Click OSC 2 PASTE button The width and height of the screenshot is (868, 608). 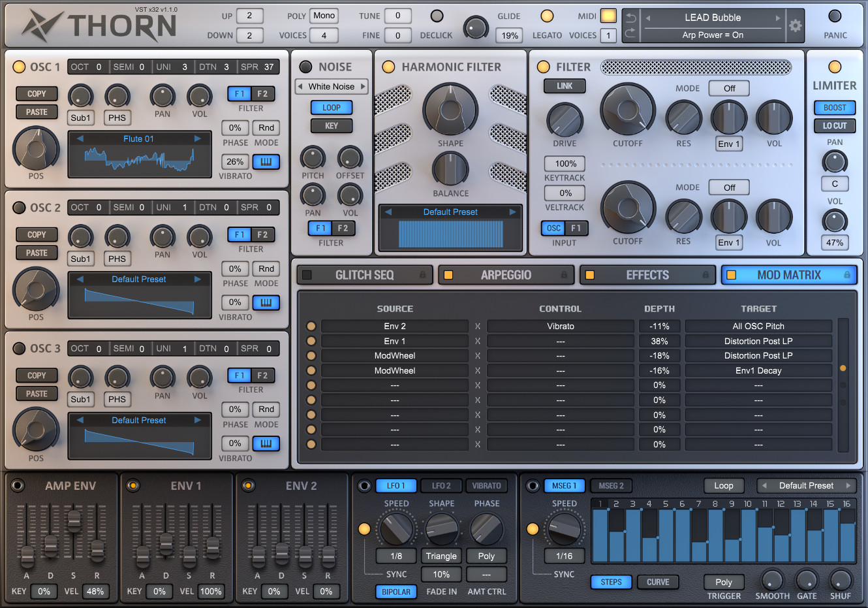click(x=37, y=253)
